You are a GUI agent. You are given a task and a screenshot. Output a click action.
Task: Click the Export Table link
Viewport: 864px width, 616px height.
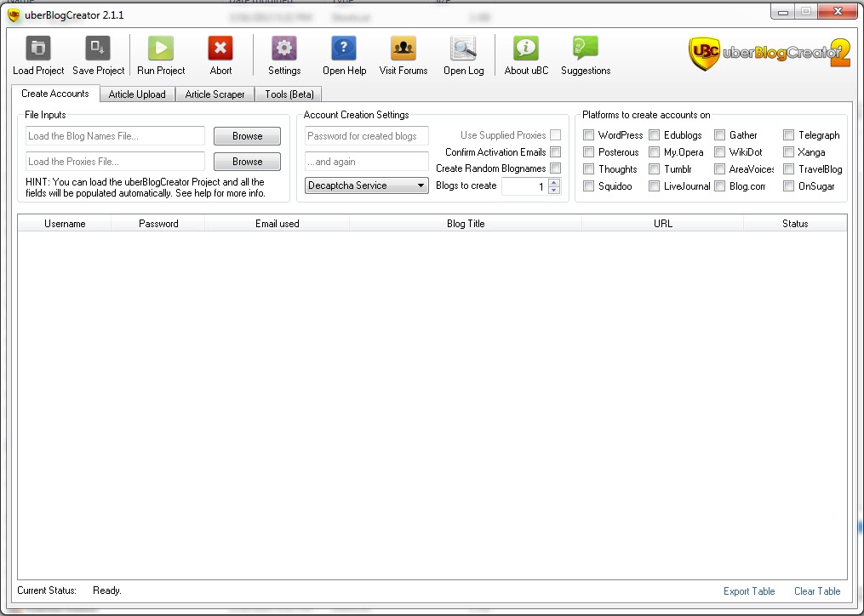coord(749,591)
